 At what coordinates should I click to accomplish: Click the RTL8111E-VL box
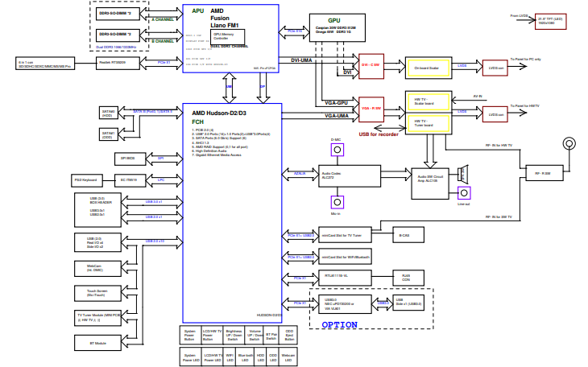tap(345, 278)
